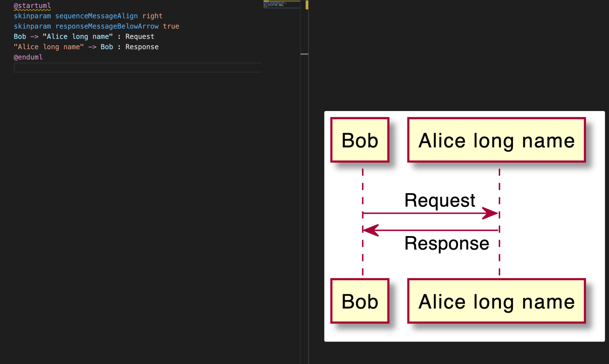Click the responseMessageBelowArrow parameter in the code
The height and width of the screenshot is (364, 609).
click(107, 26)
